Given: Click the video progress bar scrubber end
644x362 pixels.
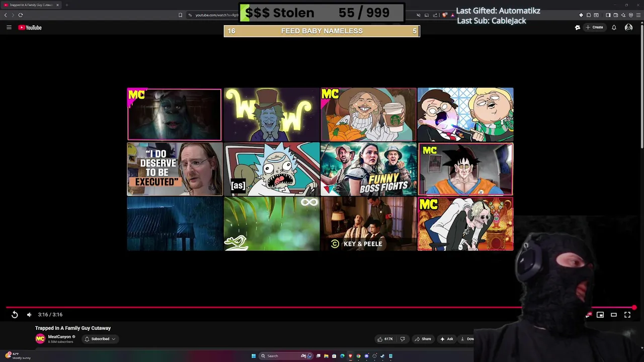Looking at the screenshot, I should 634,307.
